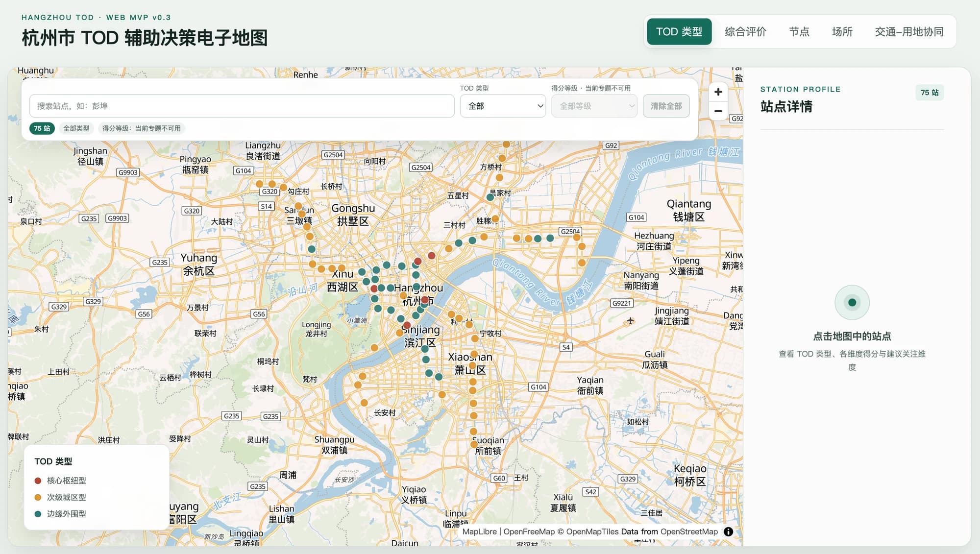
Task: Click the G60 highway shield
Action: 499,478
